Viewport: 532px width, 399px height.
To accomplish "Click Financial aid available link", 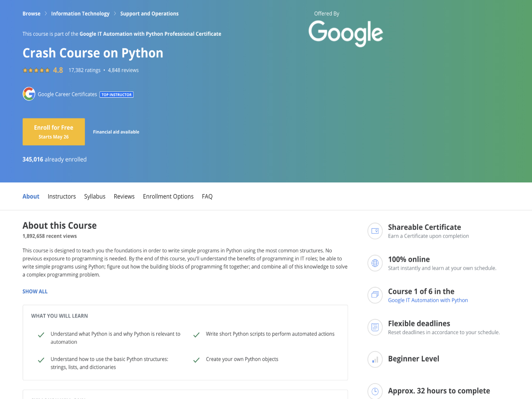I will (116, 132).
